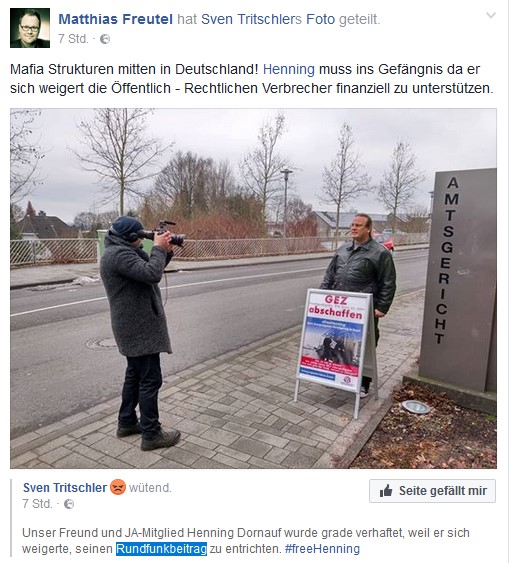Viewport: 509px width, 563px height.
Task: Click the wütend feeling text
Action: 150,488
